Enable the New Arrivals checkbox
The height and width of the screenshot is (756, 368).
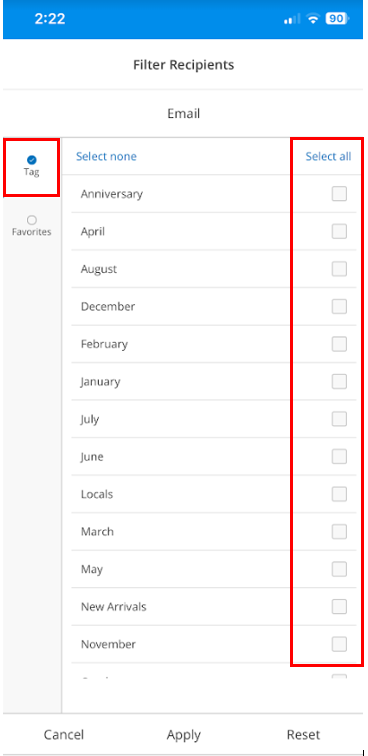point(339,607)
